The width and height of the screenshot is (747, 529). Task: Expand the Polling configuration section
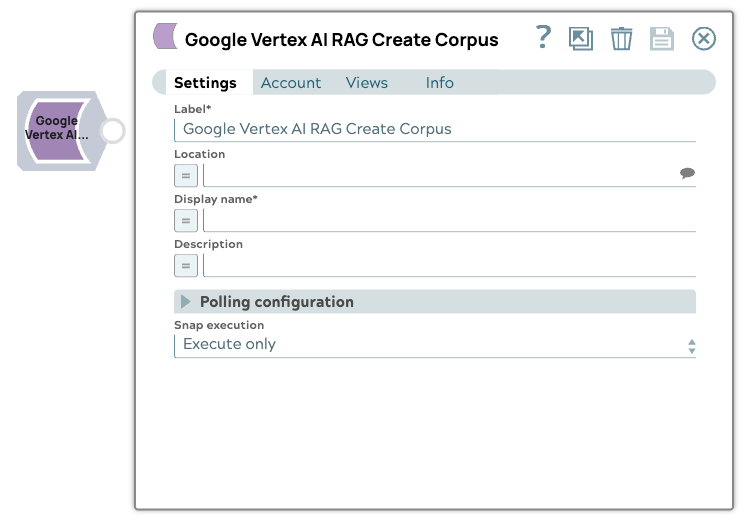coord(186,302)
